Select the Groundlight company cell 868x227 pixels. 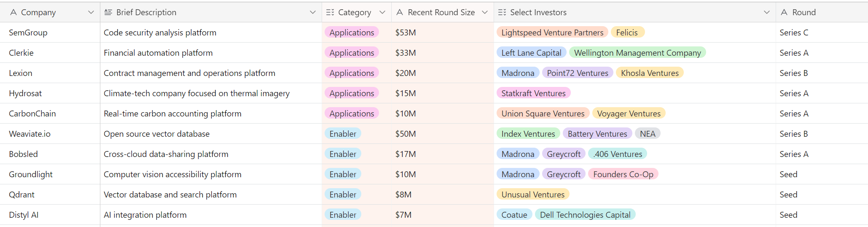(x=50, y=174)
